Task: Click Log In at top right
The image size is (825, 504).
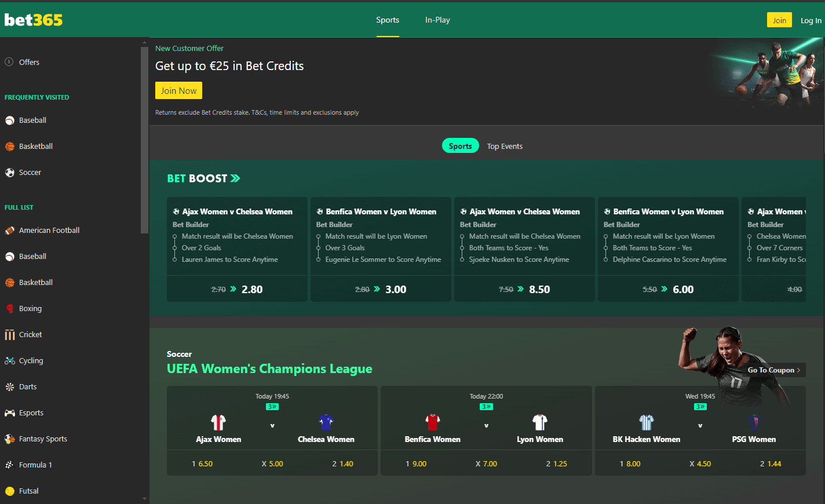Action: (811, 20)
